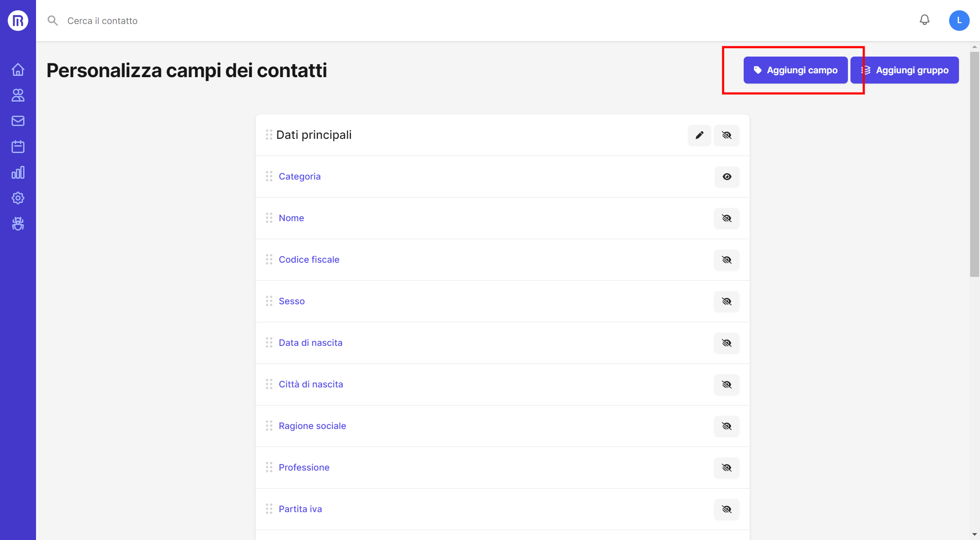
Task: Open the Sesso field link
Action: [292, 301]
